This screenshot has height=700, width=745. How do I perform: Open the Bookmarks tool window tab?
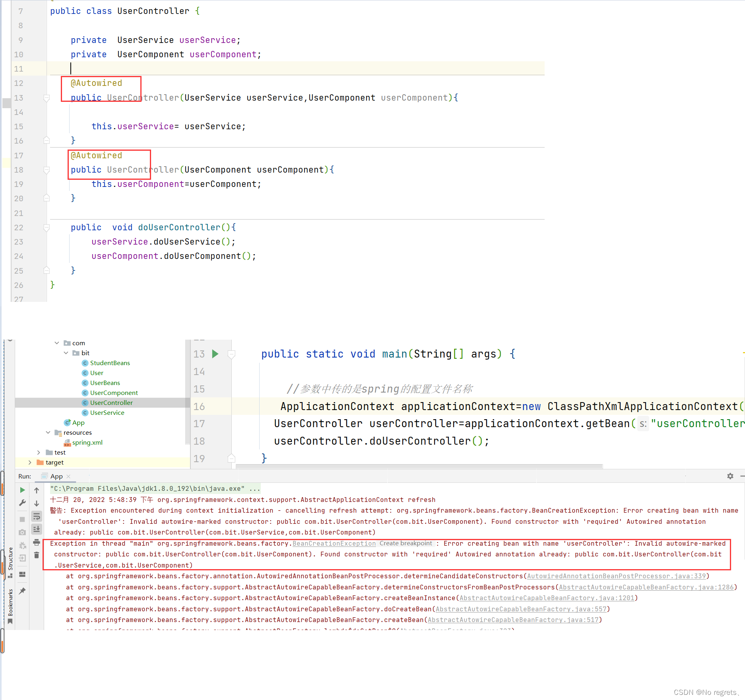10,606
